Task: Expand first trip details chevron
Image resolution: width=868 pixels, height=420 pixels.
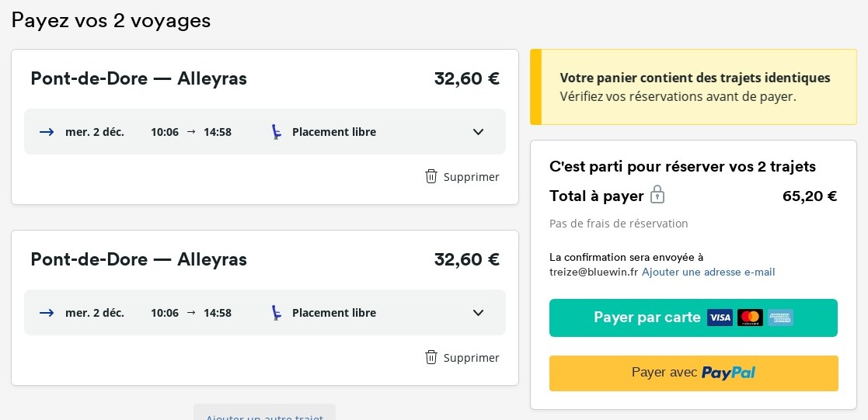Action: [478, 132]
